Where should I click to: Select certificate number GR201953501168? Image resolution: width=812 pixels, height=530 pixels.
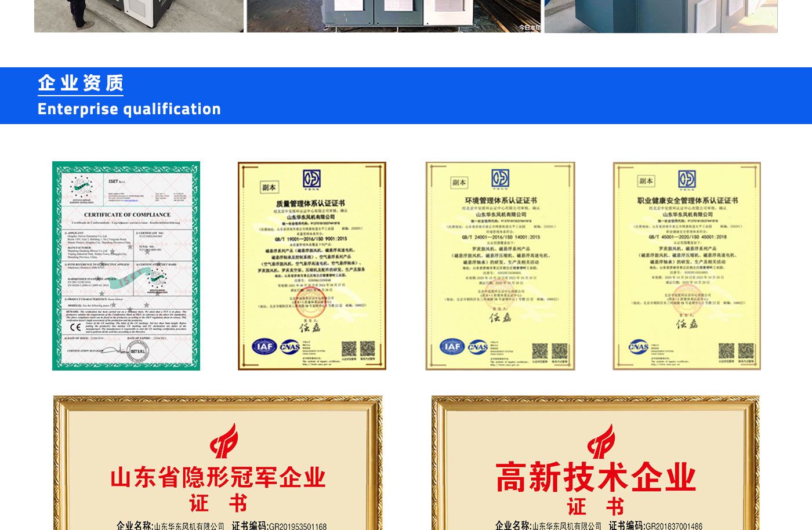point(297,527)
